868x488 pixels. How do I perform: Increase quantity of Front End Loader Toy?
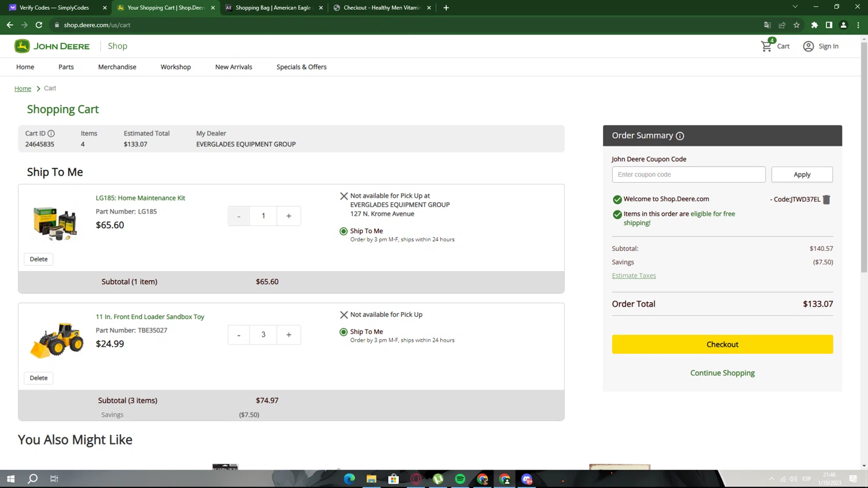[x=289, y=335]
